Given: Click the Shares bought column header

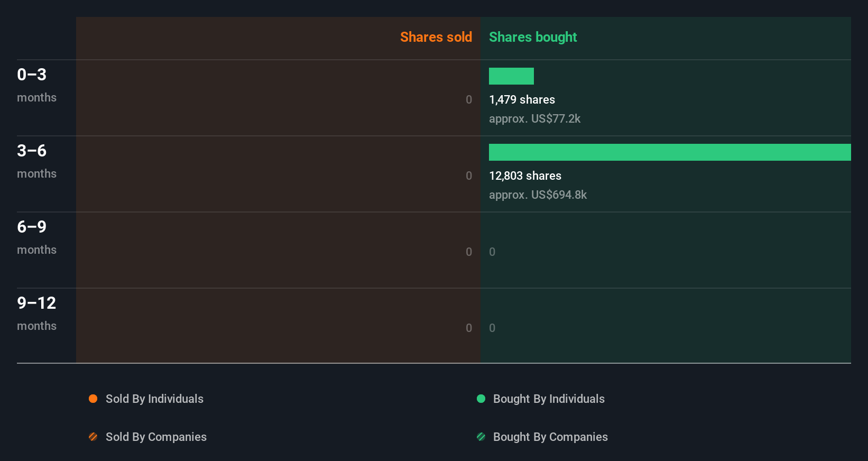Looking at the screenshot, I should tap(533, 37).
